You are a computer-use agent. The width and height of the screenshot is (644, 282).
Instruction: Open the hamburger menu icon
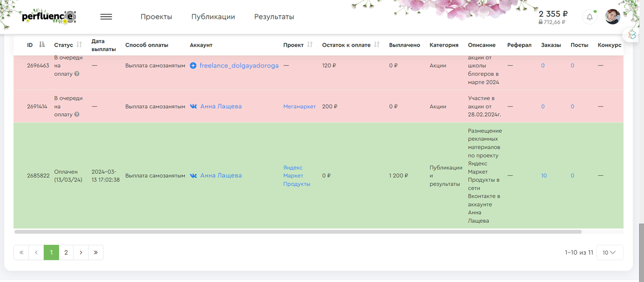click(106, 17)
